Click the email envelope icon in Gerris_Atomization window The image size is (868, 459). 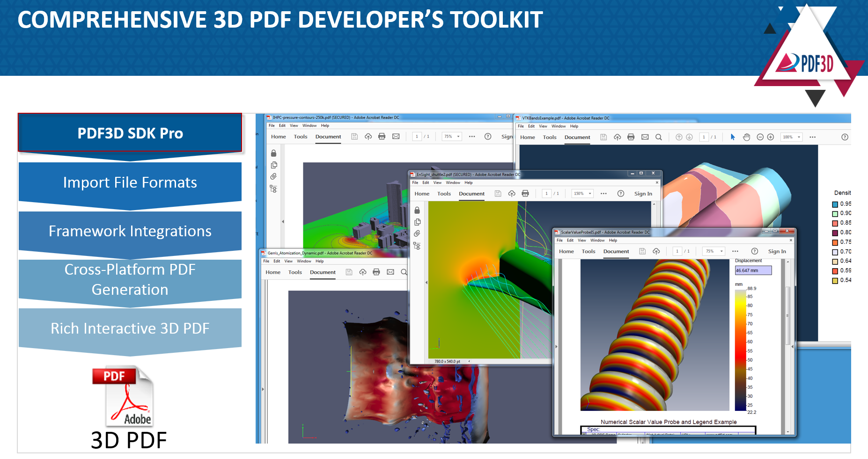pyautogui.click(x=390, y=272)
